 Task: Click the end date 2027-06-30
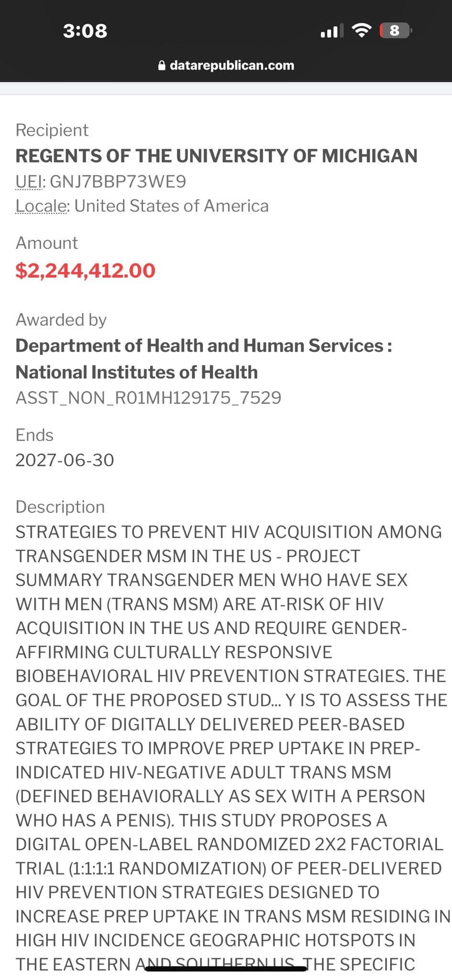click(65, 460)
